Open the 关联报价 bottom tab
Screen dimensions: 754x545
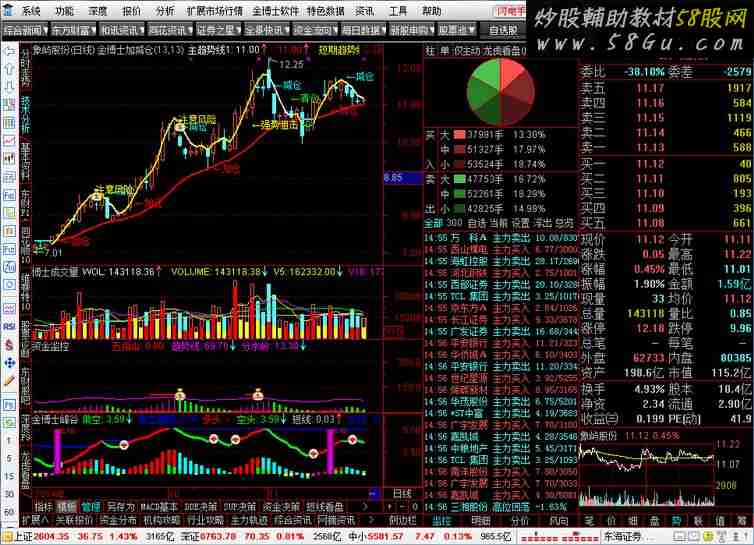point(74,520)
